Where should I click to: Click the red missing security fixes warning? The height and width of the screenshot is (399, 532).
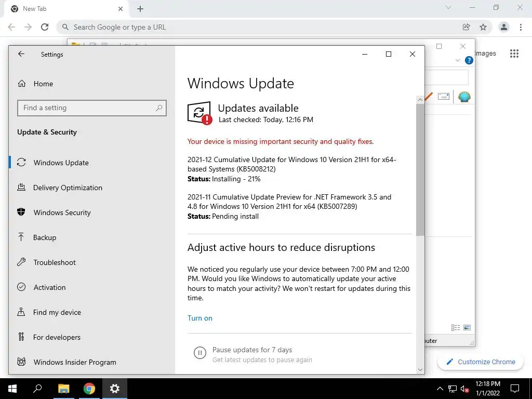click(x=280, y=141)
